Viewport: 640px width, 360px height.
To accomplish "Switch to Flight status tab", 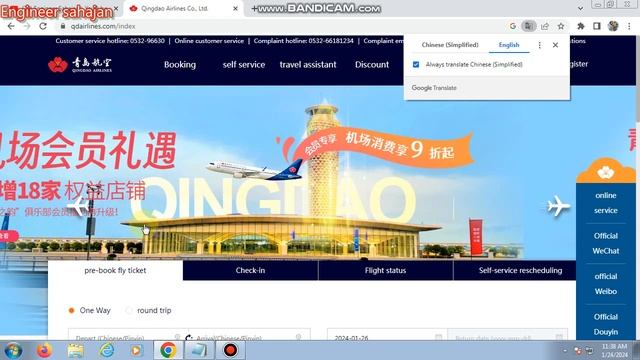I will 385,270.
